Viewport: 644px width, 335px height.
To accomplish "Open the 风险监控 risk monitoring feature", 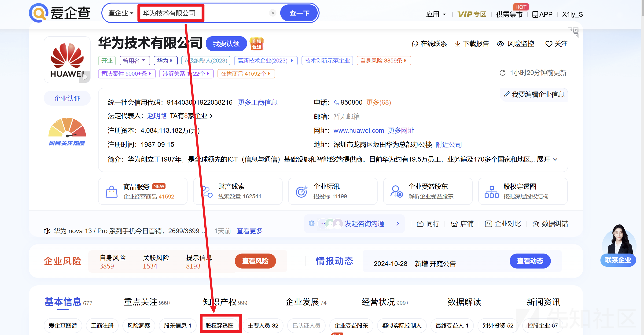I will tap(515, 44).
